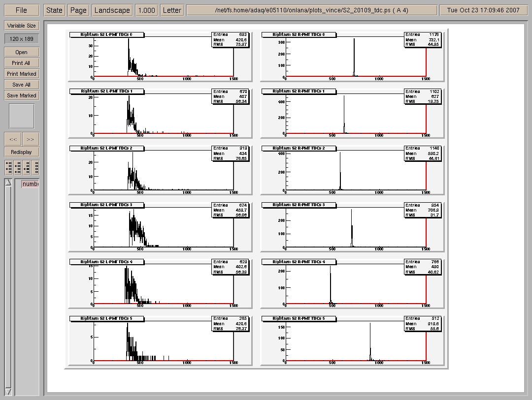This screenshot has height=400, width=532.
Task: Click the Open button
Action: [x=21, y=52]
